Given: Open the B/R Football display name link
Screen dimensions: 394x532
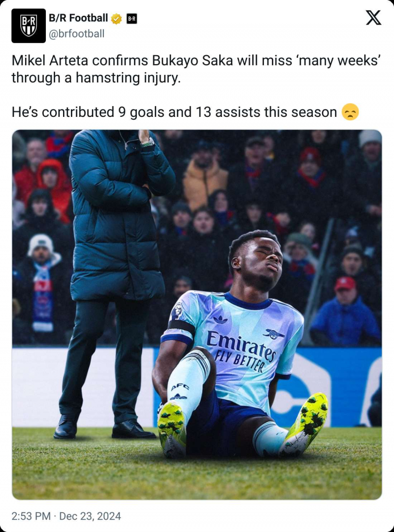Looking at the screenshot, I should tap(79, 18).
